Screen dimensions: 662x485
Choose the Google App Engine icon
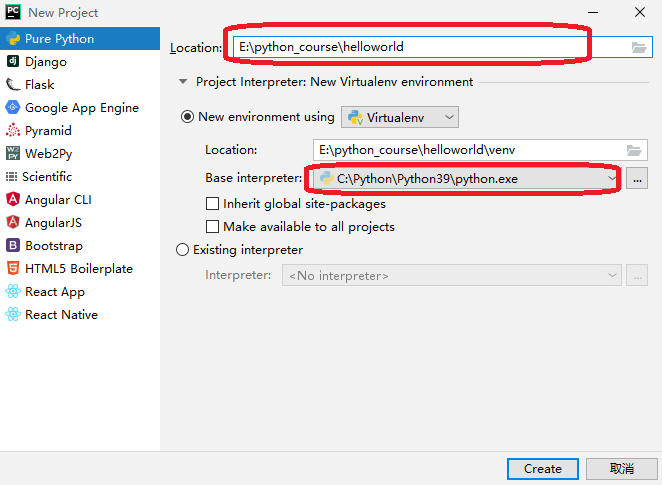coord(13,108)
